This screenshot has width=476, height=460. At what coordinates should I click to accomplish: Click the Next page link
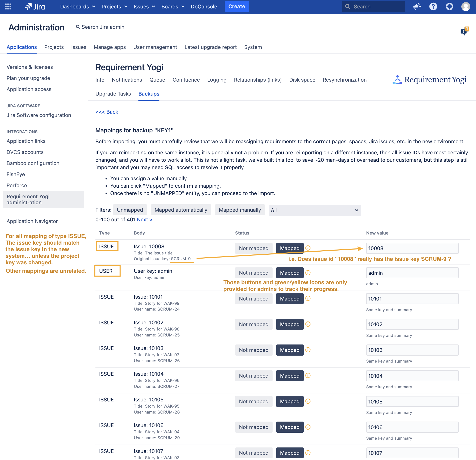tap(144, 220)
